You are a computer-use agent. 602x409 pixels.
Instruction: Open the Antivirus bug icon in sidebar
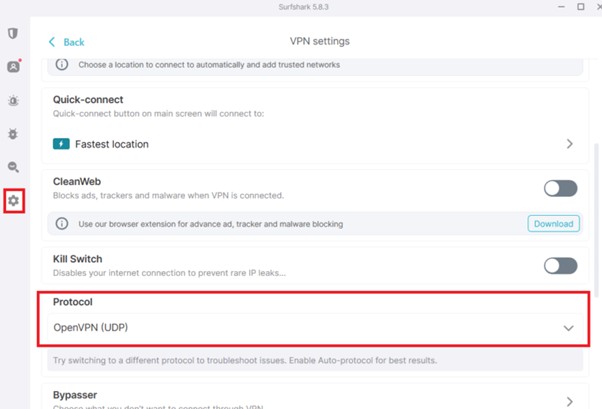point(13,134)
